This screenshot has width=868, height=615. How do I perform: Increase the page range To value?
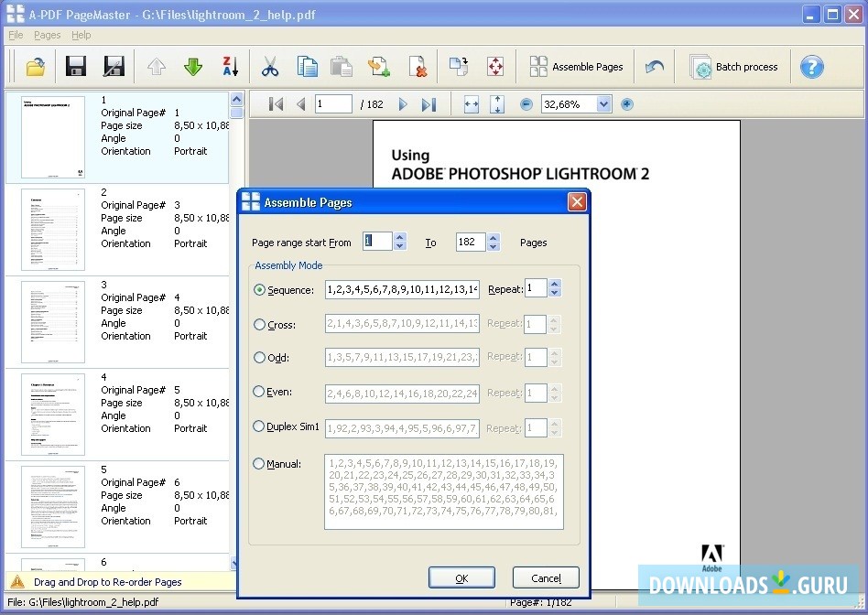click(x=494, y=237)
